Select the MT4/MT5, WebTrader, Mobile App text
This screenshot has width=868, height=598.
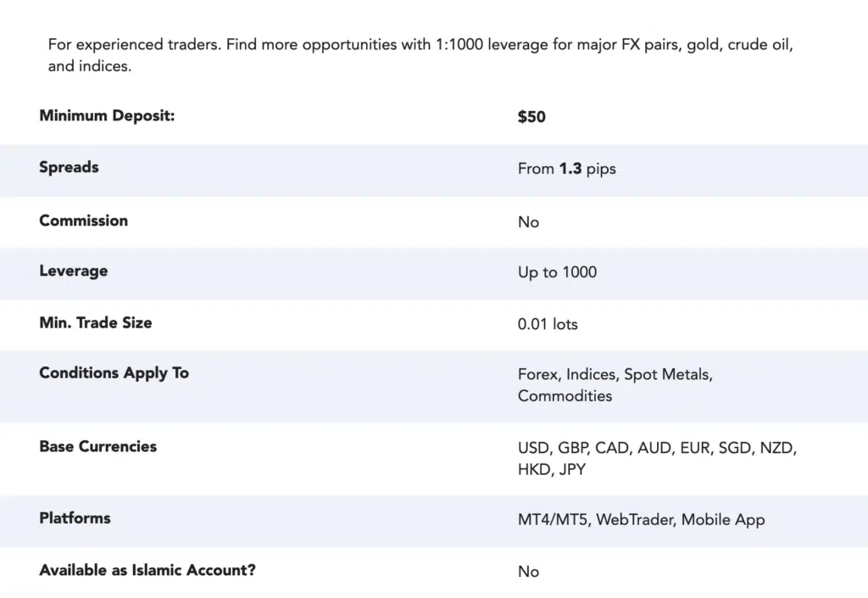click(x=641, y=519)
